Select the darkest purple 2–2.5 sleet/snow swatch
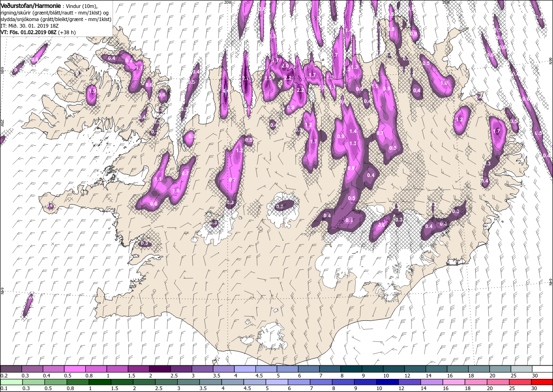553x392 pixels. click(x=160, y=369)
